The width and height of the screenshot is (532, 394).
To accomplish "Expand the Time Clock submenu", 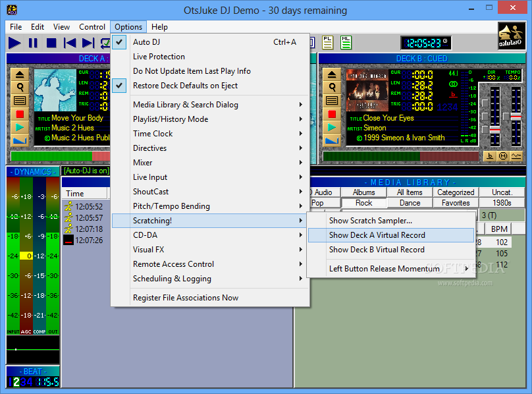I will (x=210, y=134).
